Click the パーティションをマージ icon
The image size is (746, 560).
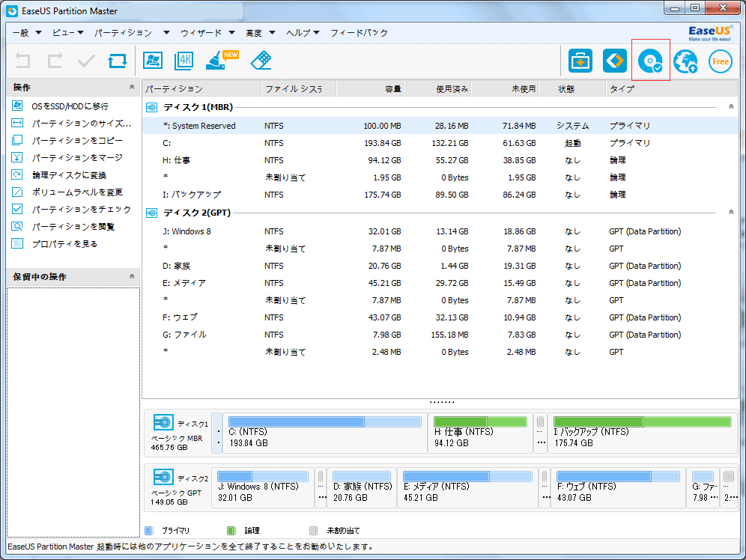(17, 157)
